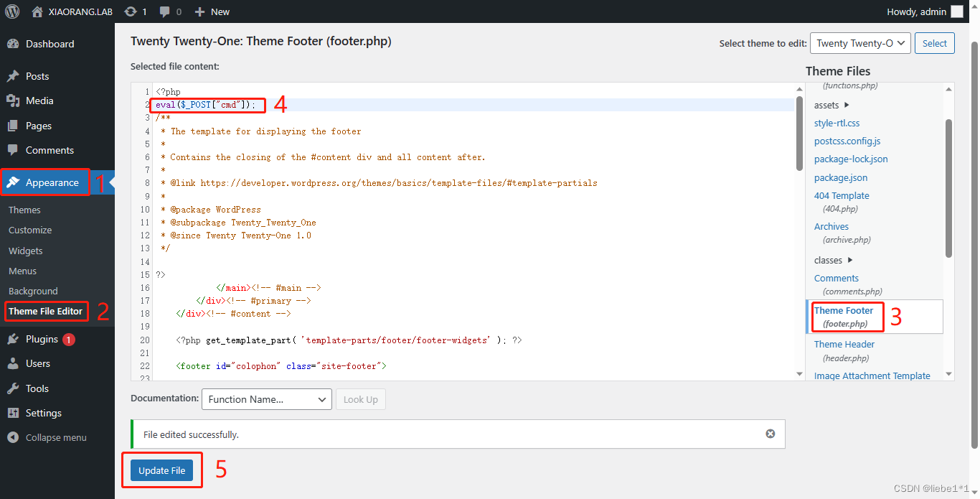The image size is (980, 499).
Task: Open package.json file
Action: click(x=841, y=177)
